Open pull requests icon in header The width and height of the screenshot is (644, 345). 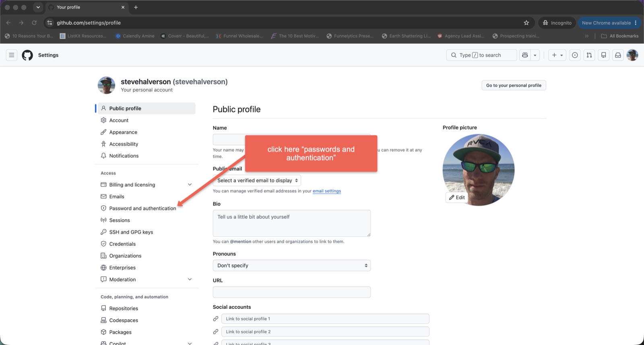coord(589,55)
